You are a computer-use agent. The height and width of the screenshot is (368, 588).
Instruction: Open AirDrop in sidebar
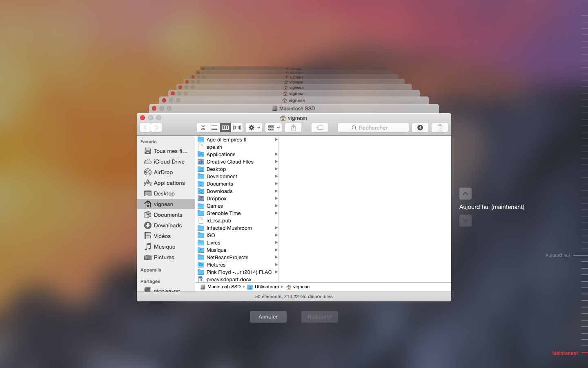pyautogui.click(x=166, y=172)
